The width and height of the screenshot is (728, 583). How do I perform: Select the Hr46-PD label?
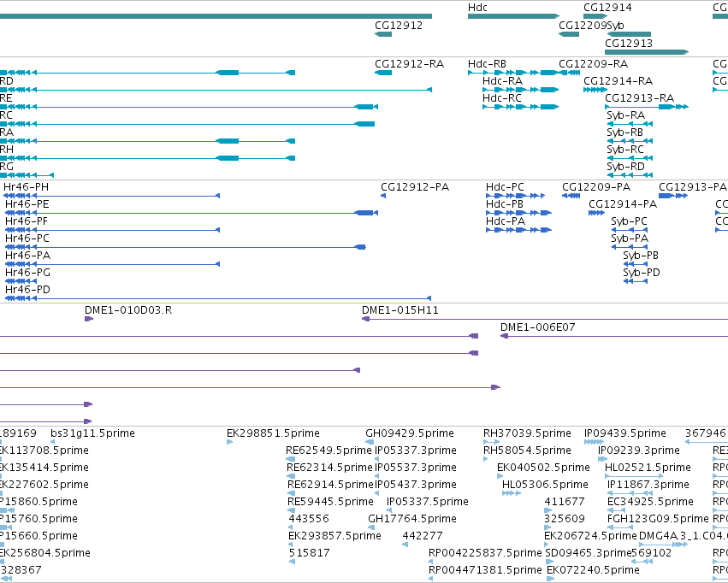tap(27, 290)
